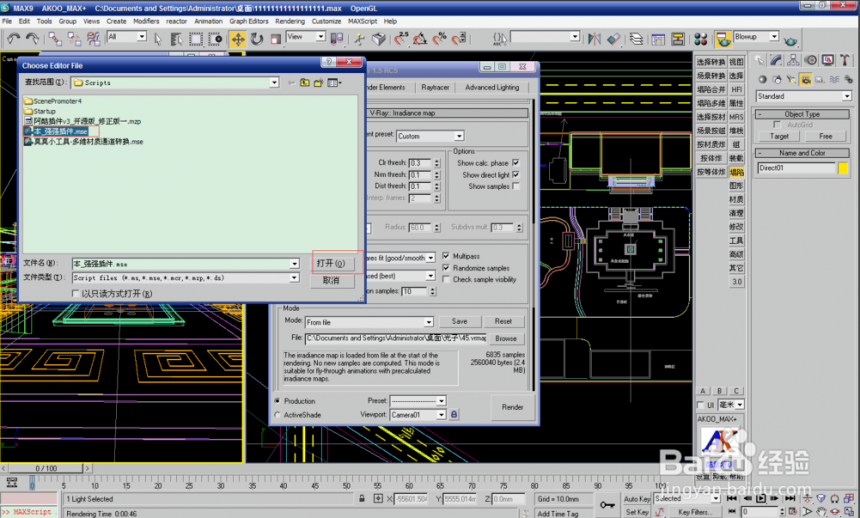This screenshot has height=518, width=860.
Task: Open the Select by Name list tool
Action: click(176, 38)
